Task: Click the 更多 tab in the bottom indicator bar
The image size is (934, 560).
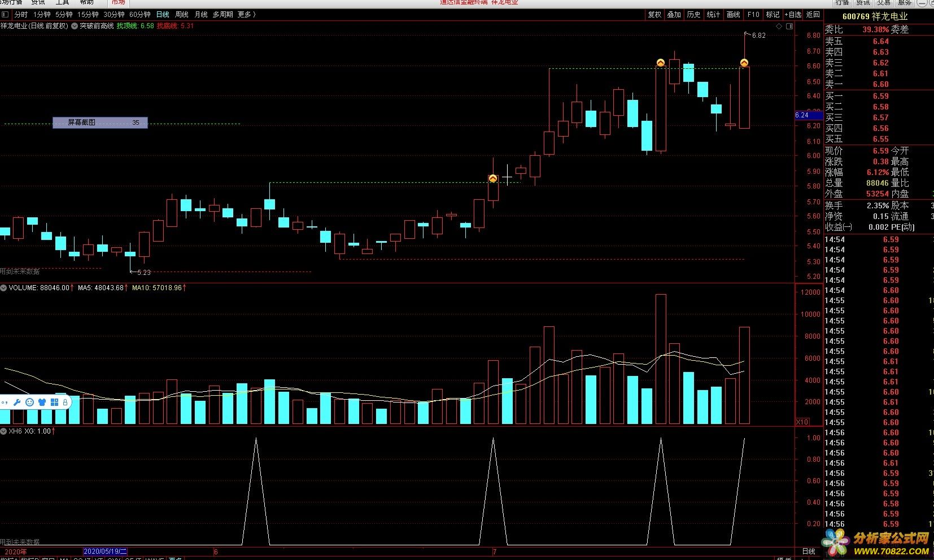Action: pyautogui.click(x=176, y=558)
